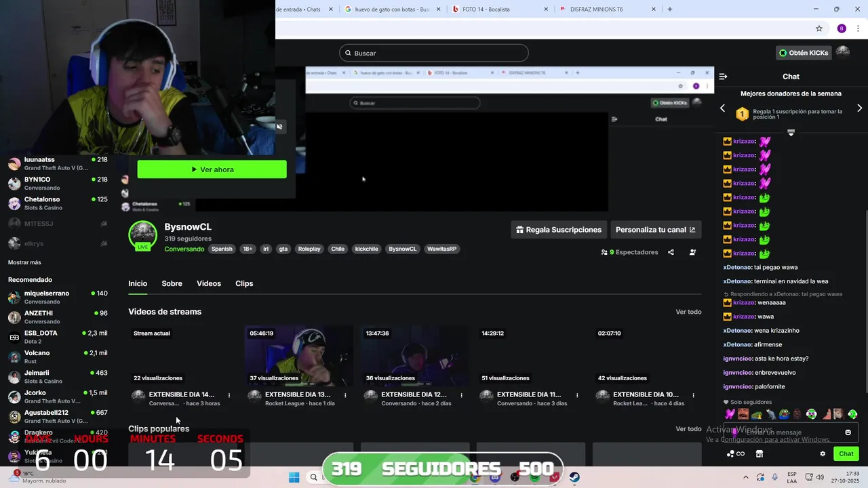Viewport: 868px width, 488px height.
Task: Click Ver todo for Clips populares
Action: pyautogui.click(x=688, y=429)
